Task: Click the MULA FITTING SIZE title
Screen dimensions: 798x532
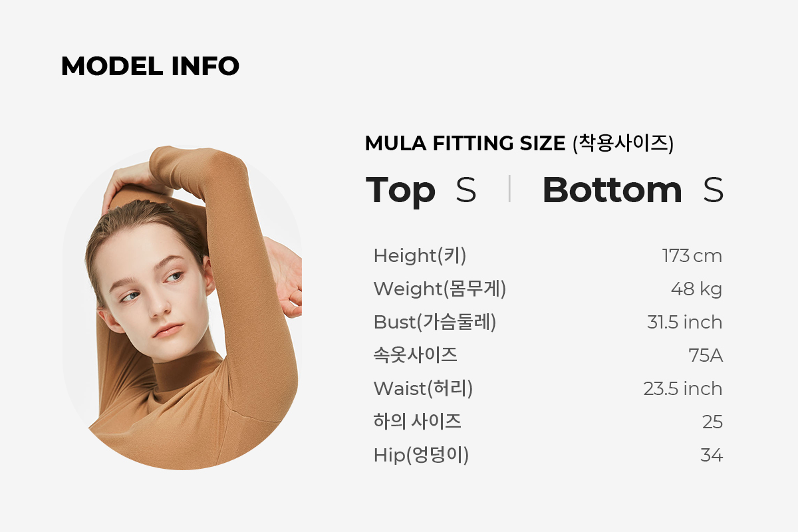Action: pyautogui.click(x=519, y=144)
